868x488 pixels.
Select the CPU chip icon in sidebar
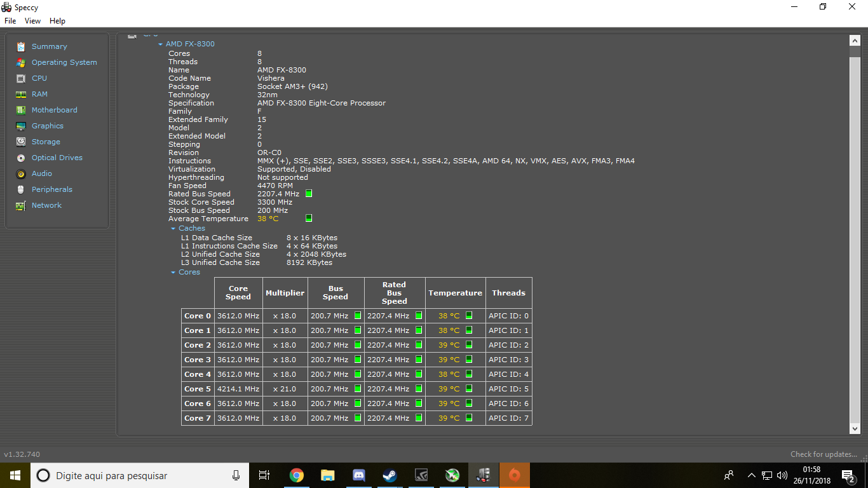21,78
